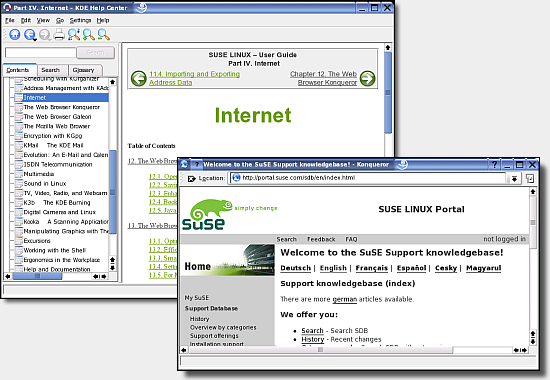The height and width of the screenshot is (380, 550).
Task: Click the Cesky language link on portal
Action: coord(446,268)
